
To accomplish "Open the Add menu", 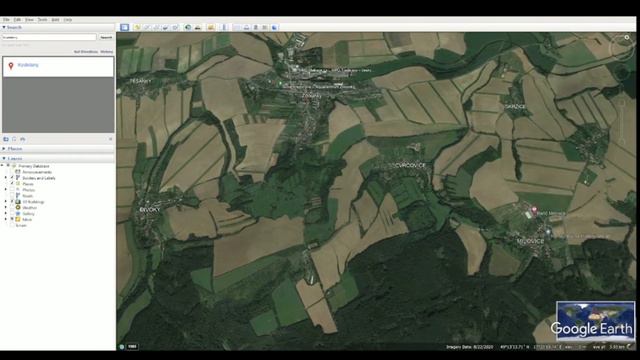I will [x=56, y=20].
